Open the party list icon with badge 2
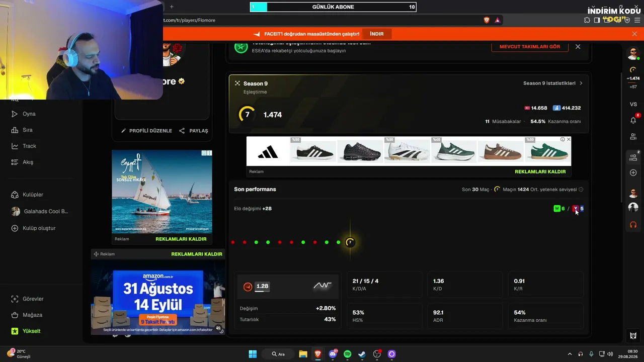644x362 pixels. [x=633, y=157]
